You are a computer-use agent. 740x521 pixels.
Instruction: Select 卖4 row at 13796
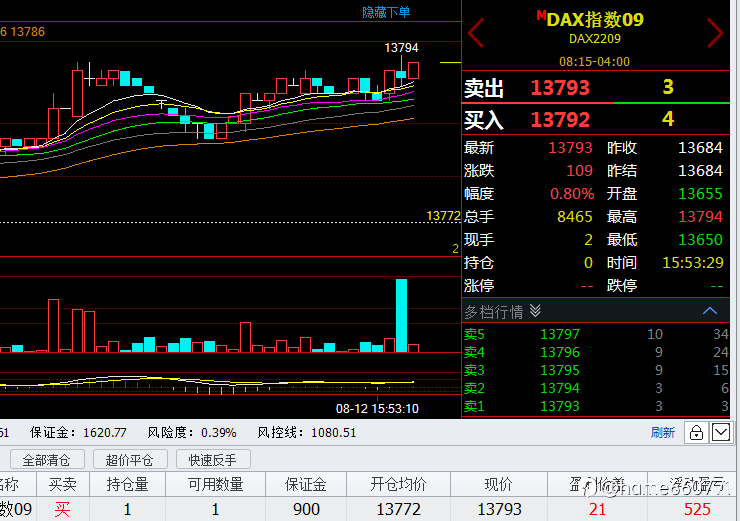[596, 352]
